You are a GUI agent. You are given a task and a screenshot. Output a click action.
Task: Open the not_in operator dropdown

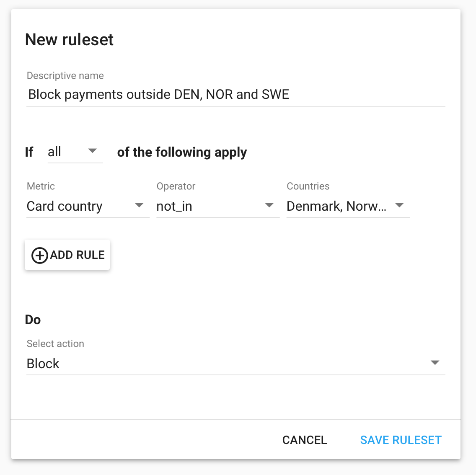pyautogui.click(x=218, y=207)
